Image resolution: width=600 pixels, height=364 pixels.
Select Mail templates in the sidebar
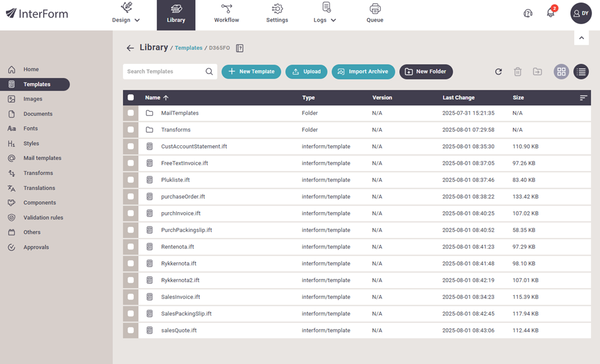pyautogui.click(x=42, y=158)
